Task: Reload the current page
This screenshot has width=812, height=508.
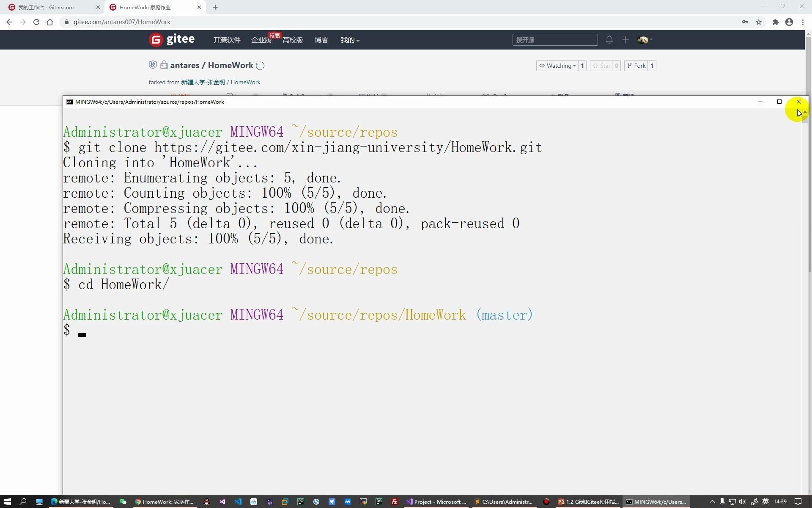Action: [36, 22]
